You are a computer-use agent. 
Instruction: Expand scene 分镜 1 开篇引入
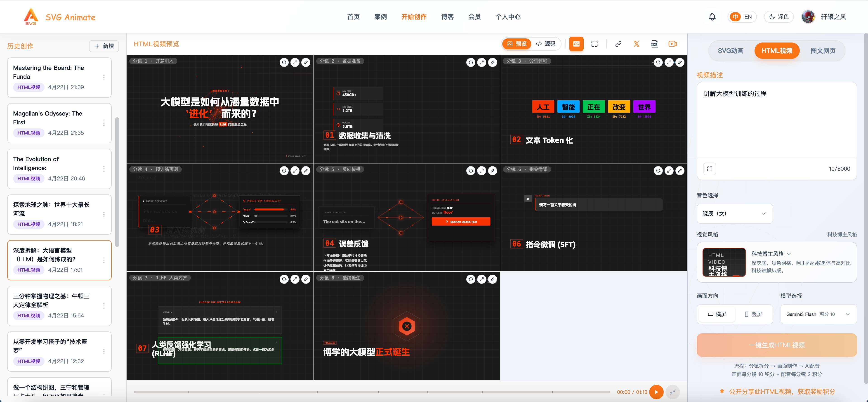coord(295,62)
